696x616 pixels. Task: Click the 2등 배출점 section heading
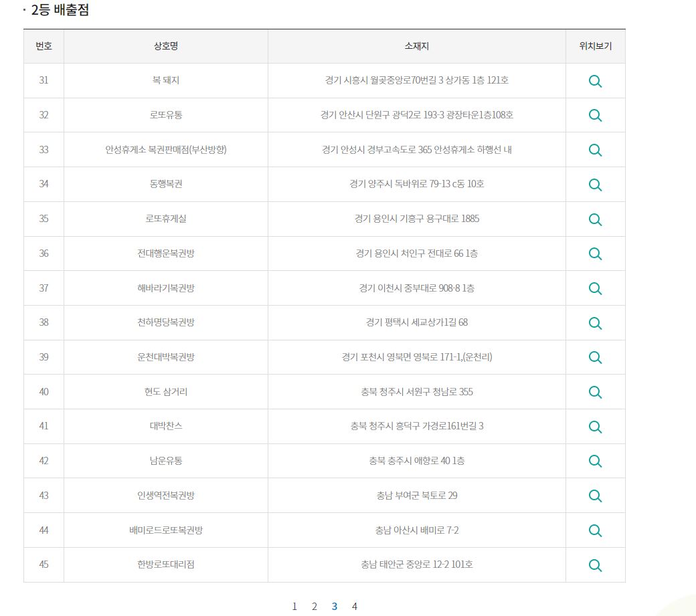60,10
